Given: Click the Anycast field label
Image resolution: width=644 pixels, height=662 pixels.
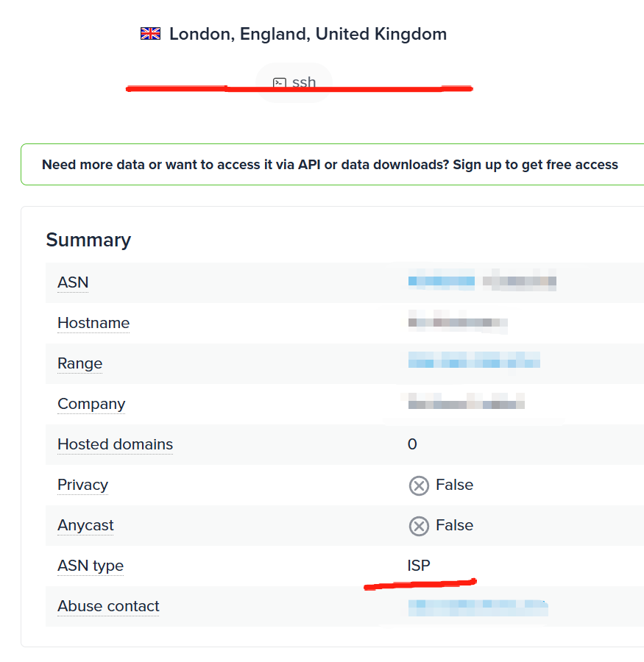Looking at the screenshot, I should point(85,525).
